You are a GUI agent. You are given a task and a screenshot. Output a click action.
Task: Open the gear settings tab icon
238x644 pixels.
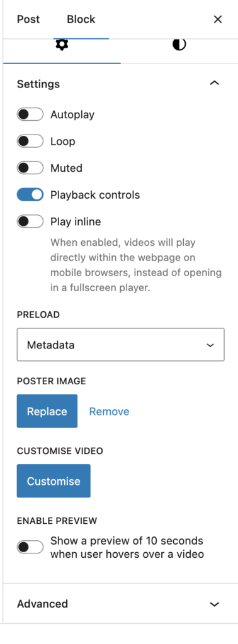[62, 45]
